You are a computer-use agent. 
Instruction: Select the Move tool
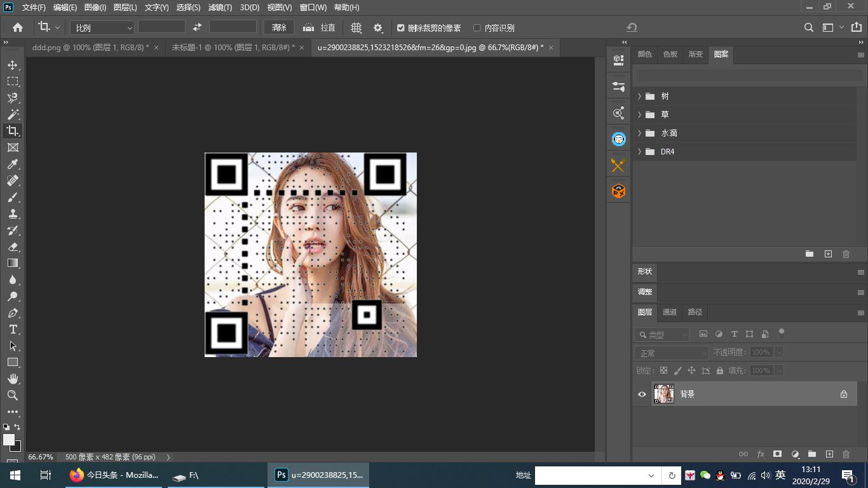(x=13, y=65)
